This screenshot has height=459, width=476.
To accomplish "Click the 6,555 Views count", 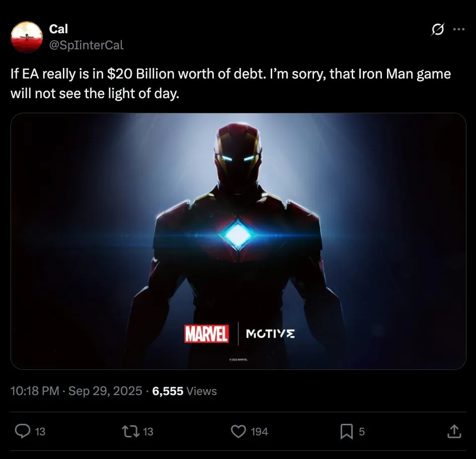I will pyautogui.click(x=184, y=391).
